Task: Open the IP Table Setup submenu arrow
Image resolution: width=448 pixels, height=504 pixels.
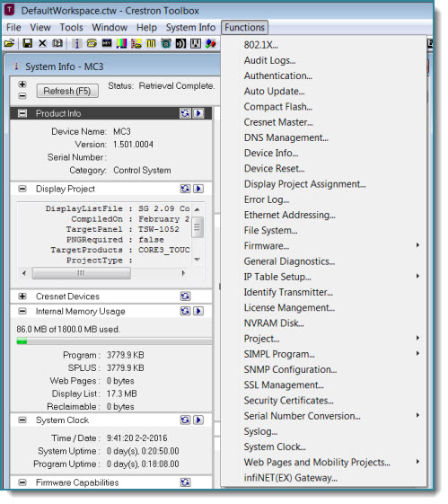Action: pyautogui.click(x=417, y=276)
